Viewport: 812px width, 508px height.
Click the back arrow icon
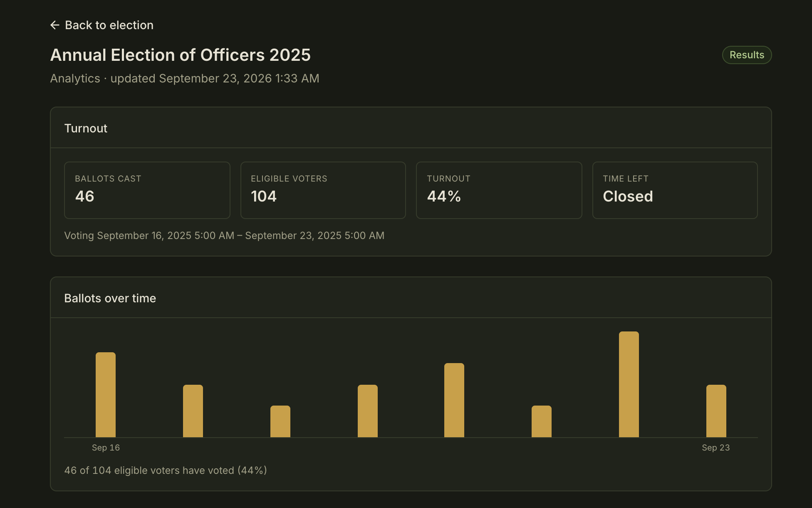click(x=54, y=25)
